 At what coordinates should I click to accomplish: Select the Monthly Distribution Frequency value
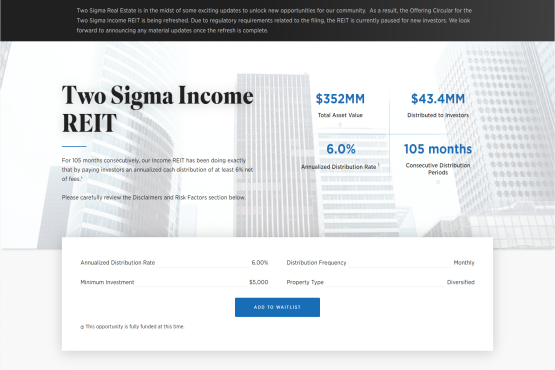(464, 263)
